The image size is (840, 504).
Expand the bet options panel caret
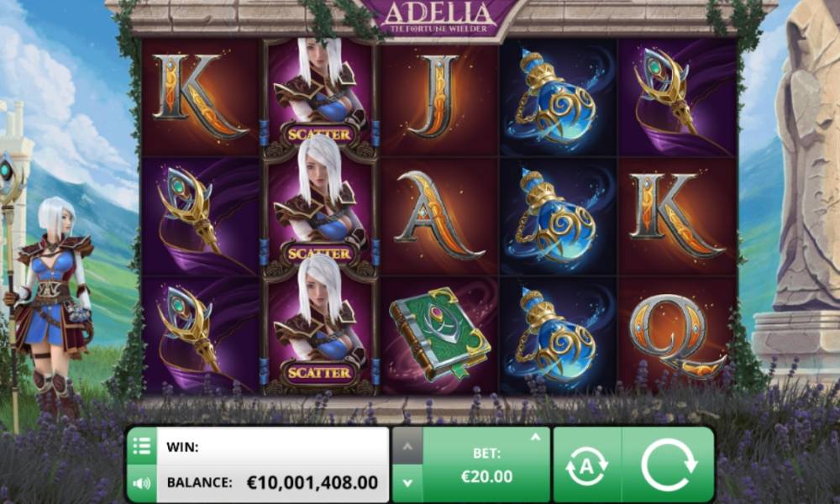(x=535, y=438)
